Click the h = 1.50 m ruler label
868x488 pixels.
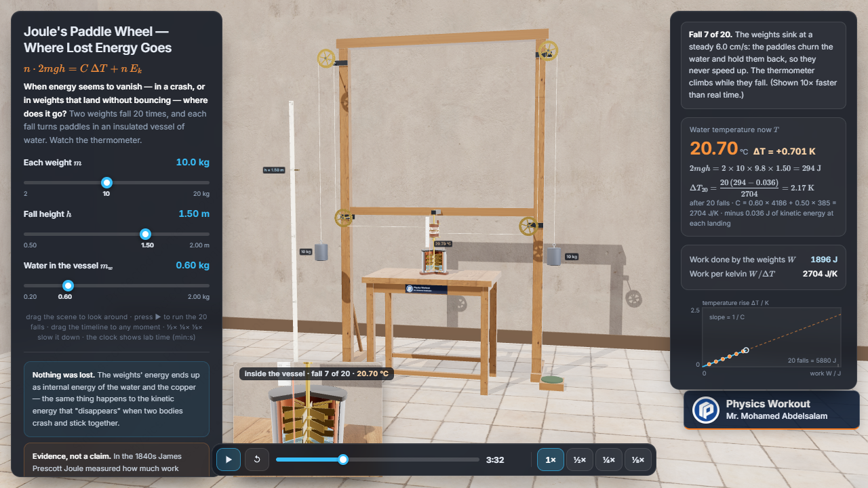pyautogui.click(x=274, y=170)
